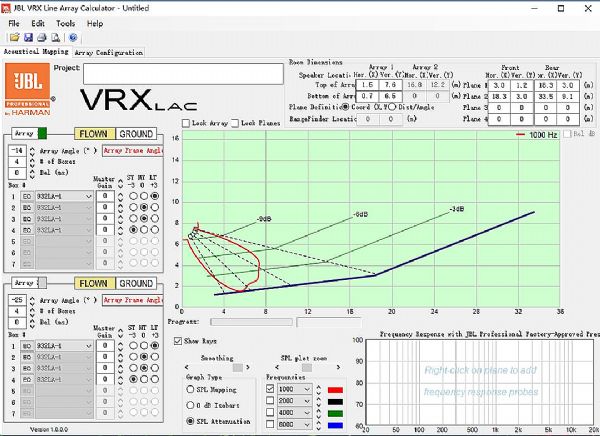600x436 pixels.
Task: Click the JBL Professional logo
Action: (x=28, y=89)
